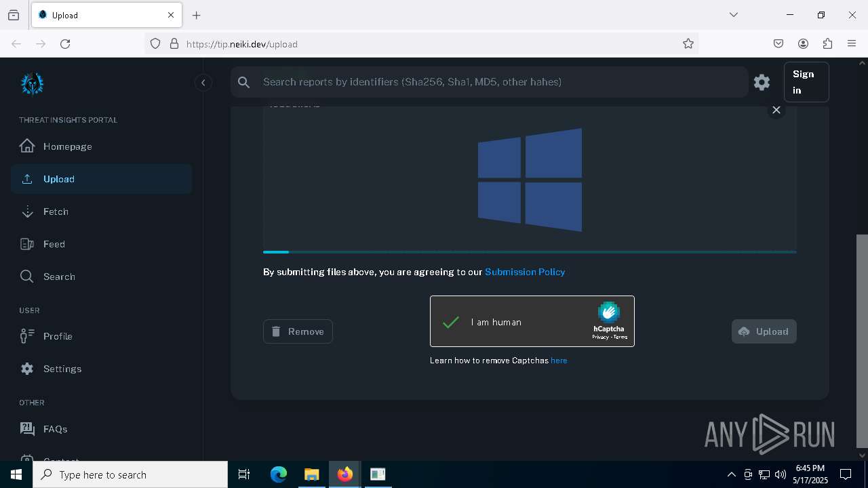
Task: Open the Feed section
Action: (x=101, y=244)
